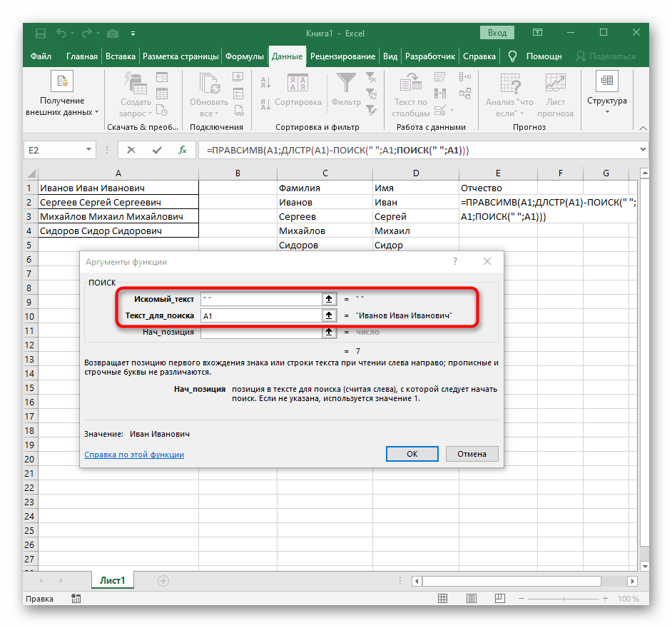672x628 pixels.
Task: Click the Sort ascending A-Z icon
Action: pos(265,82)
